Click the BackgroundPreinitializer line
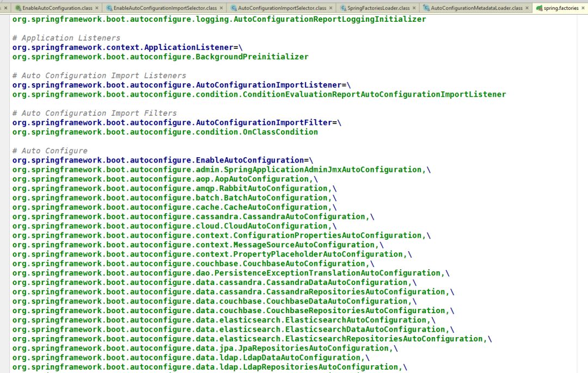Screen dimensions: 588x373 click(x=160, y=57)
